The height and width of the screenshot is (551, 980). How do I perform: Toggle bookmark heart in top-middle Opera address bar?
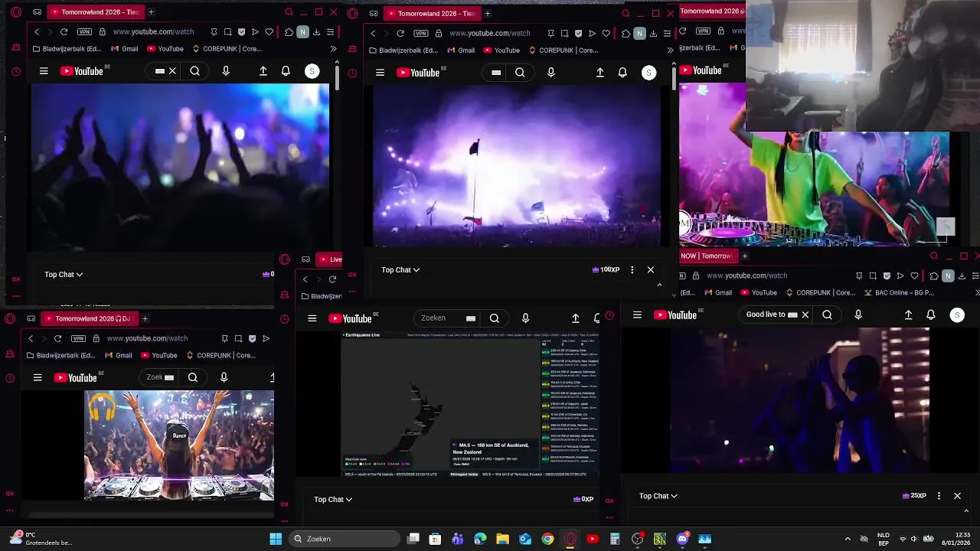(x=606, y=33)
